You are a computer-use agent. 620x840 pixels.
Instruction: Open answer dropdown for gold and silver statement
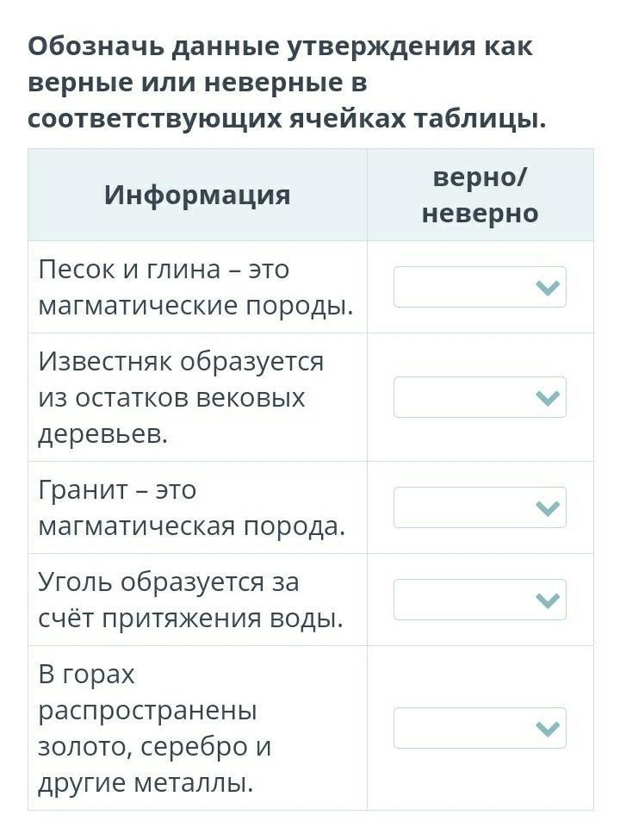[x=480, y=728]
